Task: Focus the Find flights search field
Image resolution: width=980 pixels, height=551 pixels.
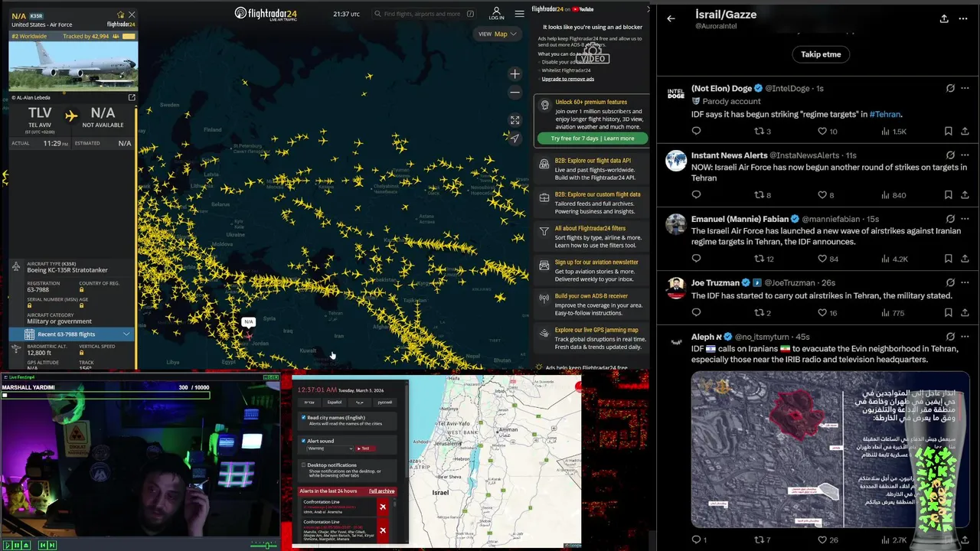Action: tap(423, 14)
